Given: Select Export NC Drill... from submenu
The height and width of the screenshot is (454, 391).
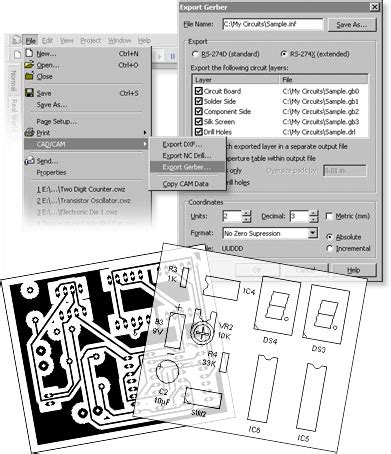Looking at the screenshot, I should pos(187,156).
